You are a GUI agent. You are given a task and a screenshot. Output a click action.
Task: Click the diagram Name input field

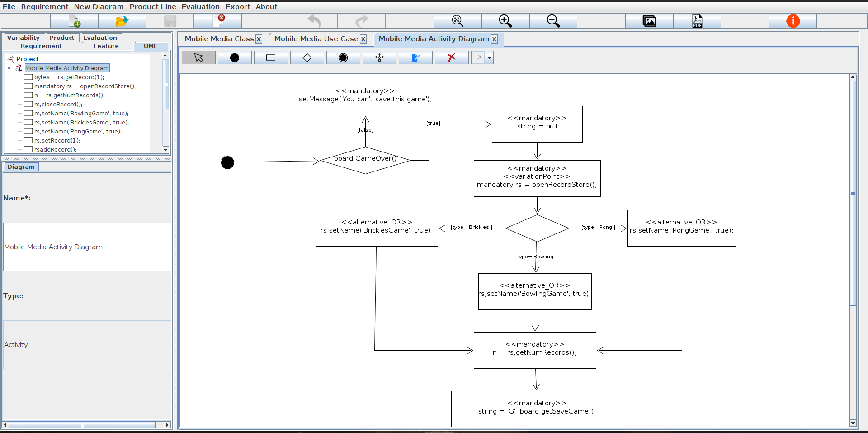pyautogui.click(x=87, y=247)
